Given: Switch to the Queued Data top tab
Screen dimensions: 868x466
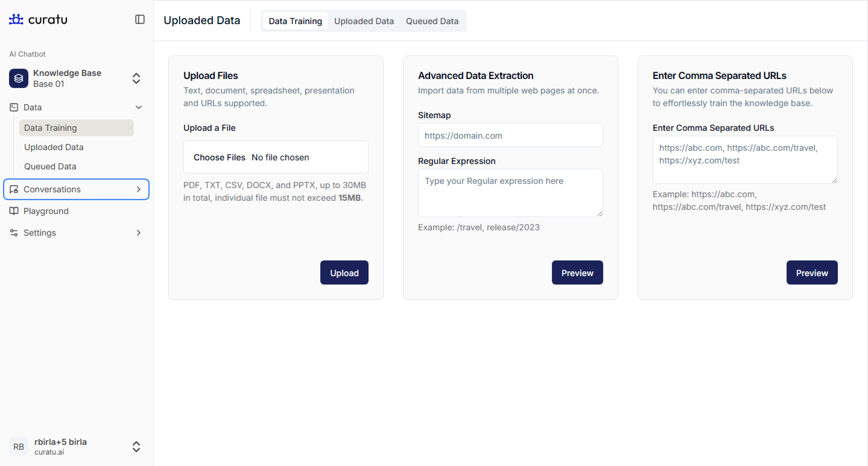Looking at the screenshot, I should (432, 21).
